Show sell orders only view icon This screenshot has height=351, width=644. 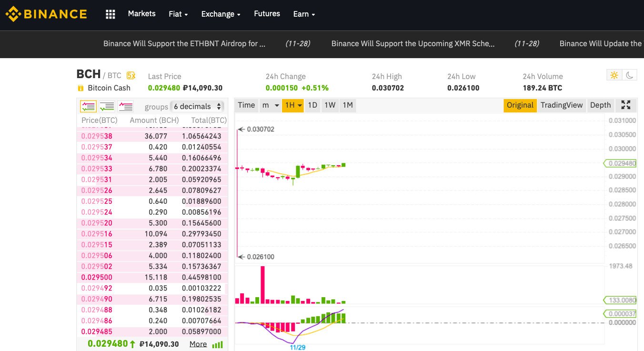125,106
